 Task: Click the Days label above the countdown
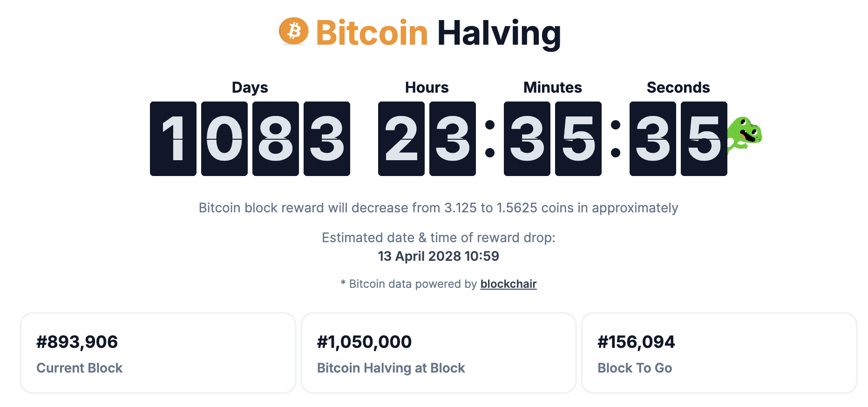pos(250,88)
